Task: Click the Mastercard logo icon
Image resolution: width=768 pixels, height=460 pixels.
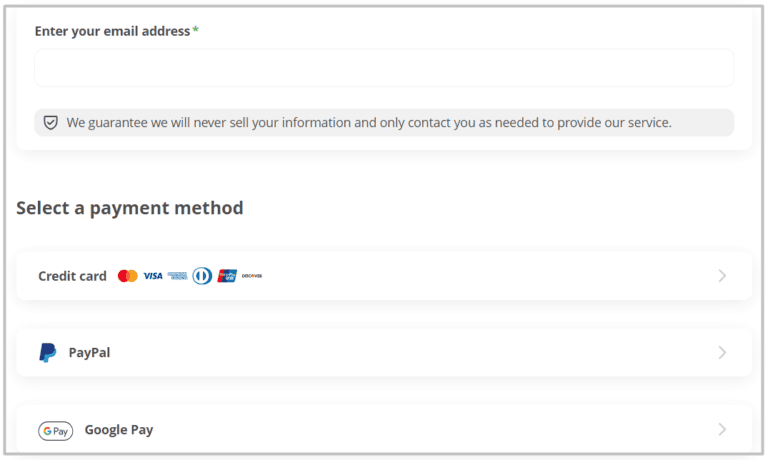Action: tap(127, 276)
